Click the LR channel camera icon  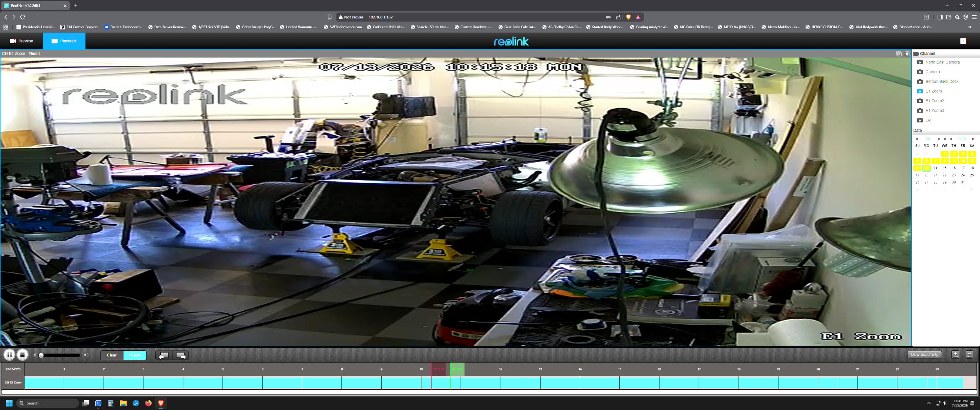[920, 120]
